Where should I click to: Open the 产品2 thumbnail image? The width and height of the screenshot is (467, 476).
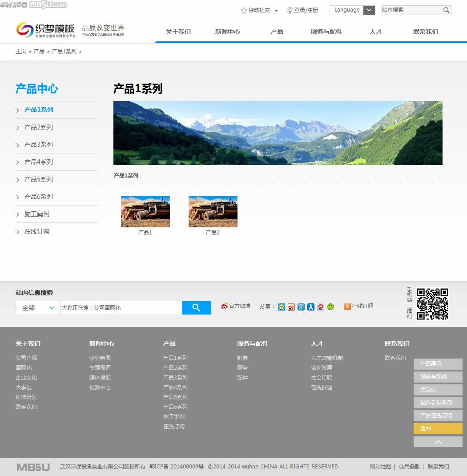pos(213,212)
